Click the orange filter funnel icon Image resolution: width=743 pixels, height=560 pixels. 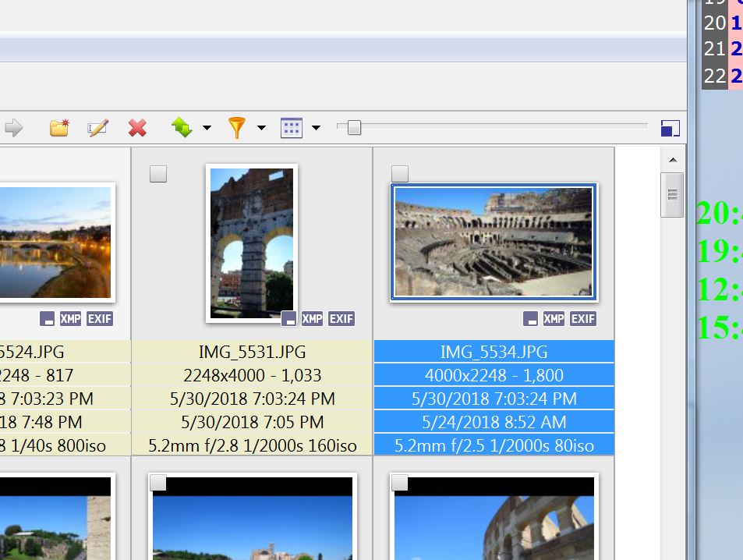tap(236, 128)
